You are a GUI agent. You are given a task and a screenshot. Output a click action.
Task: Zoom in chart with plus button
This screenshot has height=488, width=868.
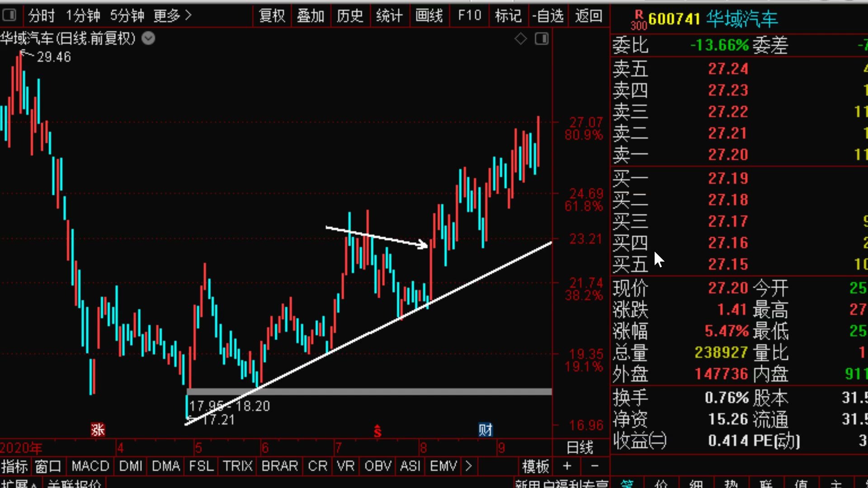[x=567, y=466]
